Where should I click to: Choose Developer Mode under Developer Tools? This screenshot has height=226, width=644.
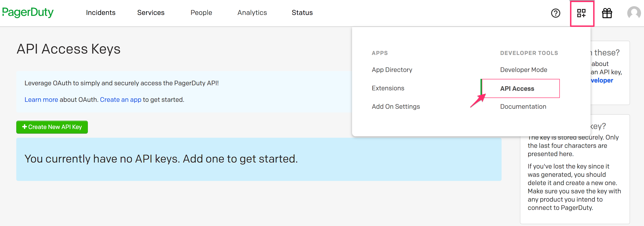524,70
